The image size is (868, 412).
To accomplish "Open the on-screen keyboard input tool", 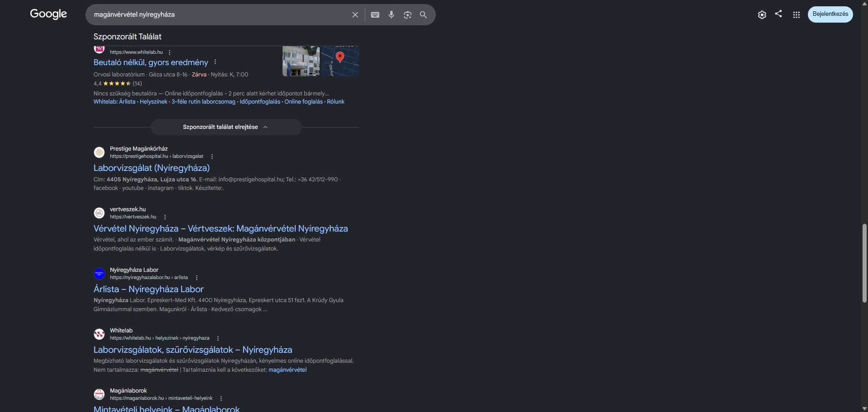I will [375, 14].
